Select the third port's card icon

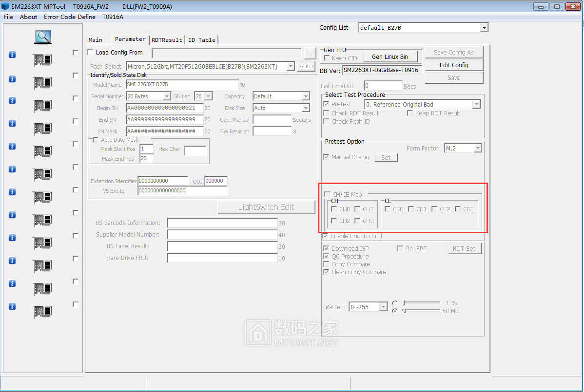42,106
